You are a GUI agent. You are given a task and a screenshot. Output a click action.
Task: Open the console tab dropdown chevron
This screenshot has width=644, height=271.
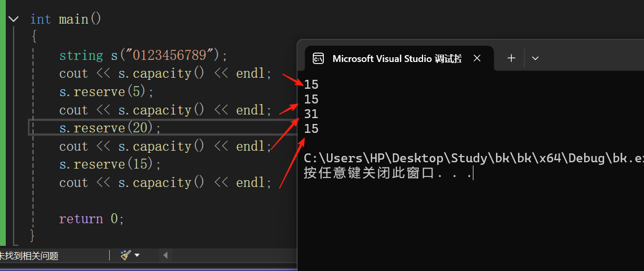coord(535,58)
